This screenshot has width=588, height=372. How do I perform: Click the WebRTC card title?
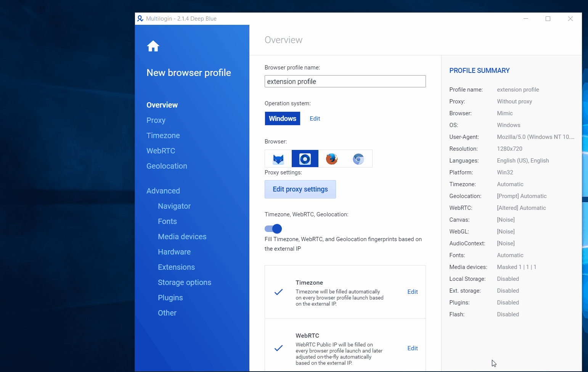(307, 336)
